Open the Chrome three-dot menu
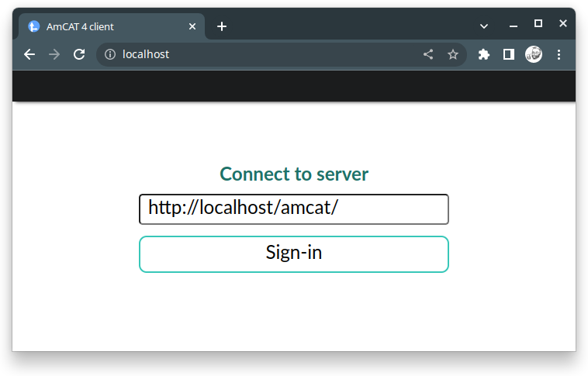This screenshot has height=376, width=588. coord(559,54)
